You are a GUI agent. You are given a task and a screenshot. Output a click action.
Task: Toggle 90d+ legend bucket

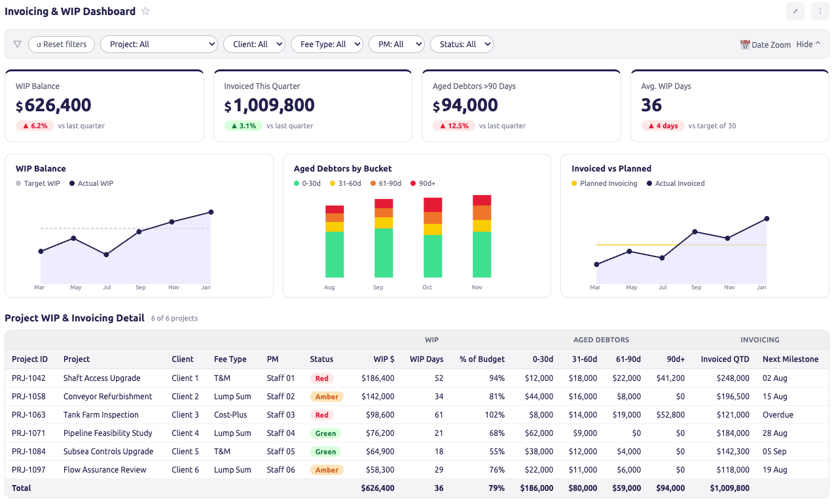[423, 183]
